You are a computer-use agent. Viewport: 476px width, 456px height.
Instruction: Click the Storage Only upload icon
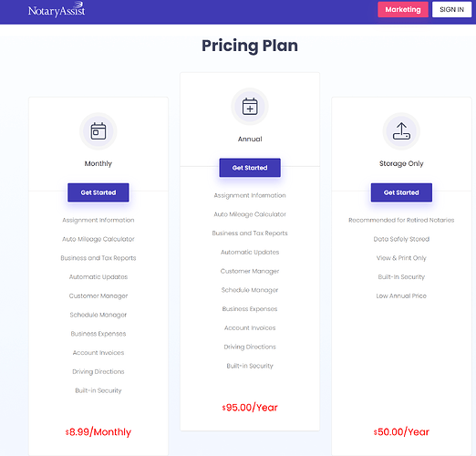tap(401, 131)
